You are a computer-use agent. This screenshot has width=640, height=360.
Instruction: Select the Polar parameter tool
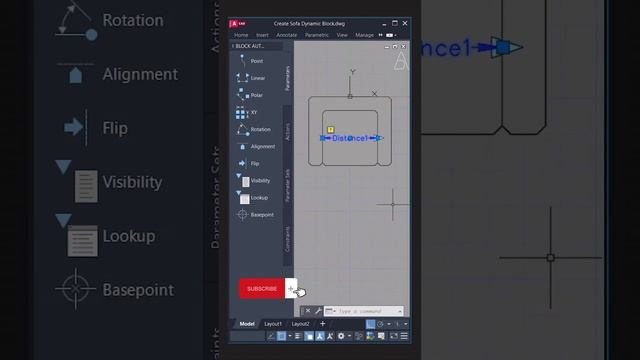pyautogui.click(x=250, y=95)
